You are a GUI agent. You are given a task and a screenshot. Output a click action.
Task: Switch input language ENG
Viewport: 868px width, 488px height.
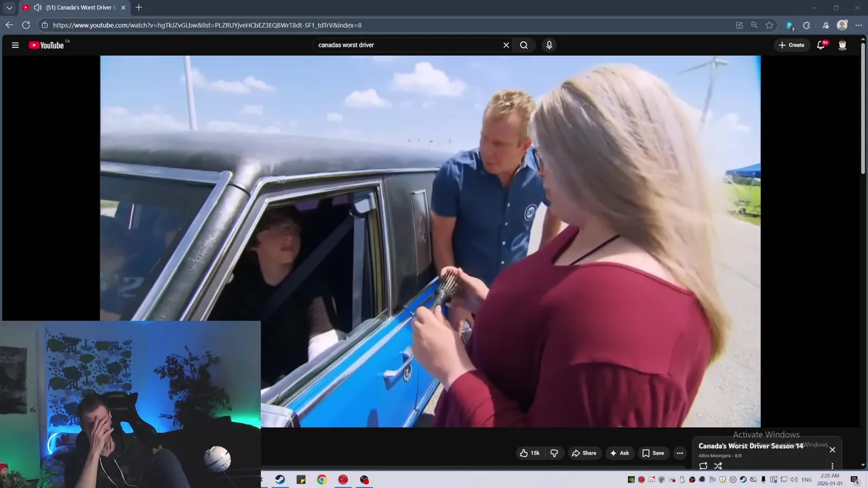[x=807, y=480]
